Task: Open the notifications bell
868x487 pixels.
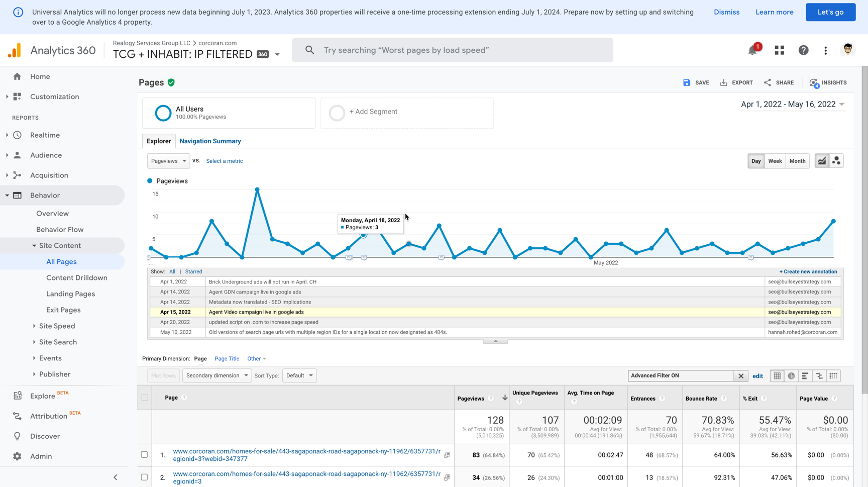Action: coord(752,50)
